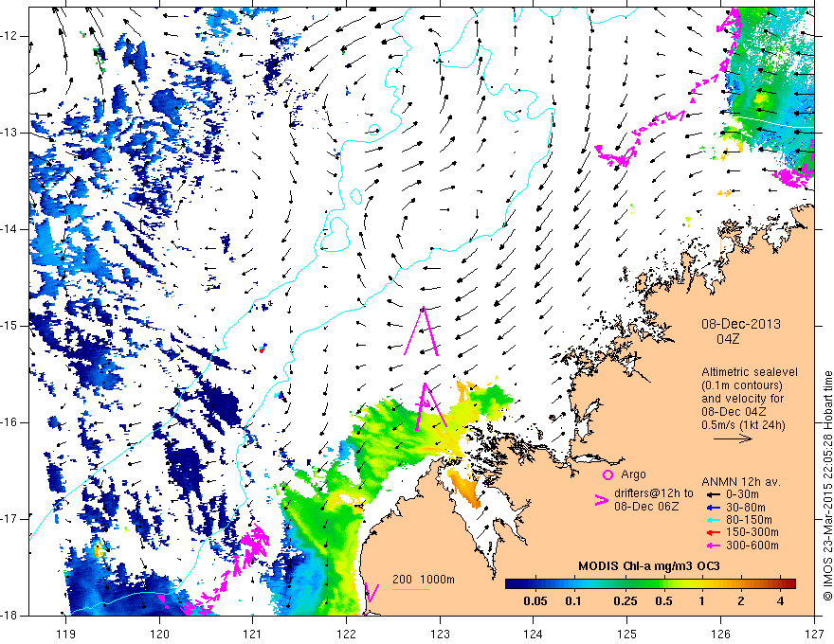
Task: Click the 0.5m/s reference velocity arrow
Action: 733,438
